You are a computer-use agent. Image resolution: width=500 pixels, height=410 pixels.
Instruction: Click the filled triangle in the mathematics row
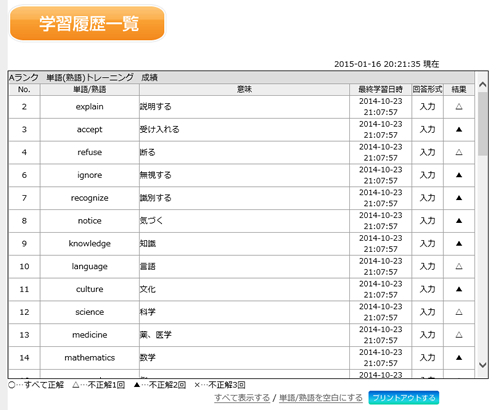(459, 358)
